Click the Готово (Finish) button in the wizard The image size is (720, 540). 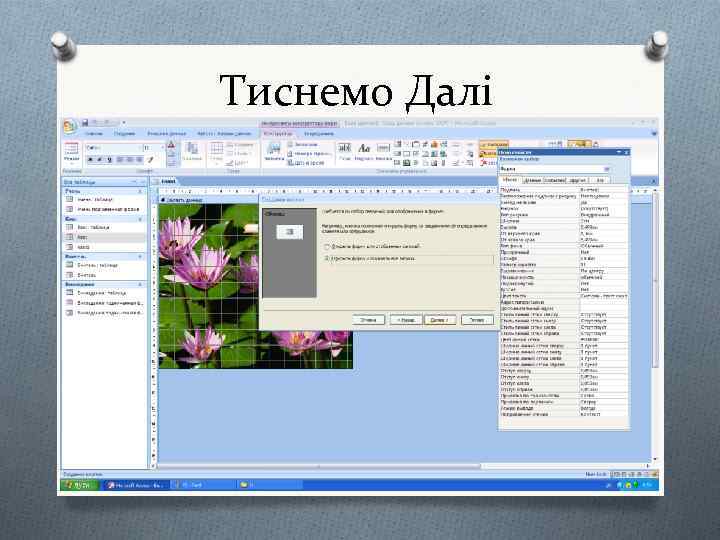click(x=477, y=320)
